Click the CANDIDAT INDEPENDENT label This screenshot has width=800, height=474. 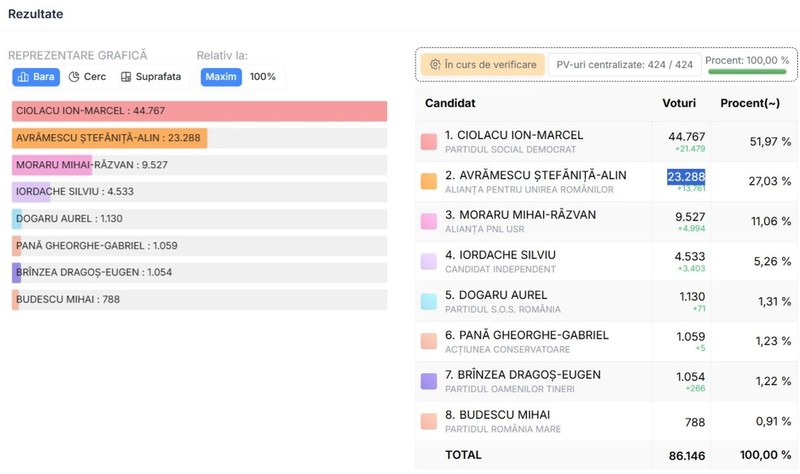coord(500,269)
